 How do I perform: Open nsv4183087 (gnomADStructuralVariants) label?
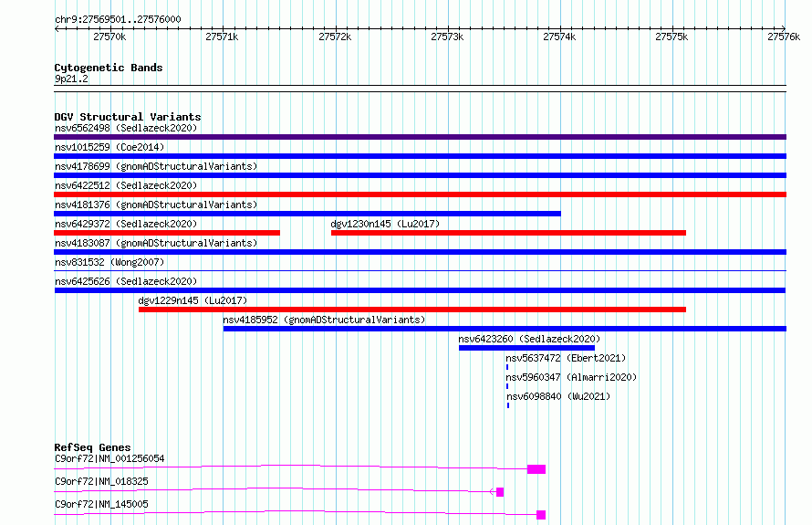pos(156,243)
